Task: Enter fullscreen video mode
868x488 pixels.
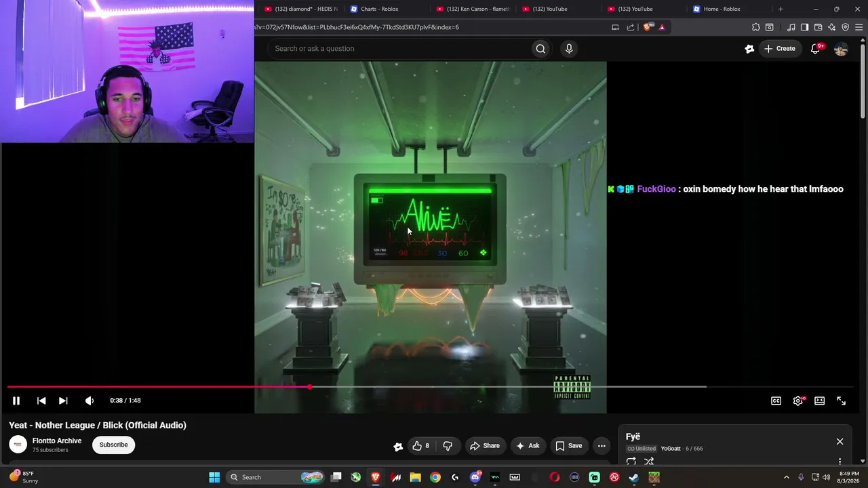Action: (841, 401)
